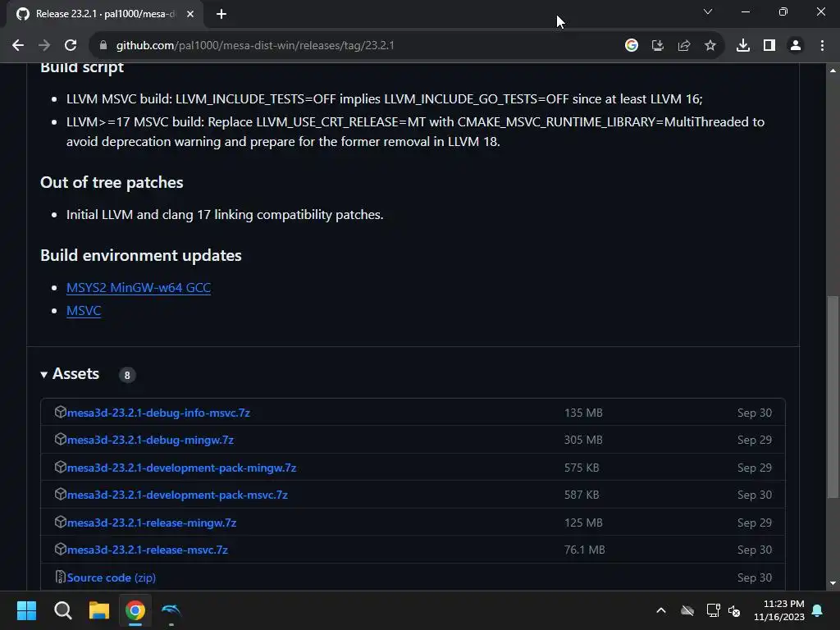Click zip file icon beside Source code
The image size is (840, 630).
pyautogui.click(x=61, y=577)
